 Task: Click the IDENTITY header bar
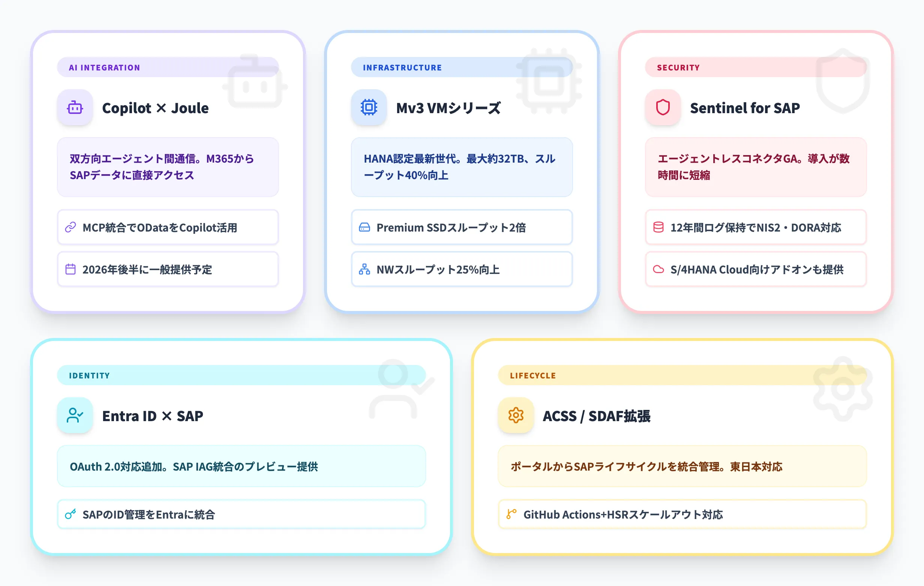pos(89,375)
